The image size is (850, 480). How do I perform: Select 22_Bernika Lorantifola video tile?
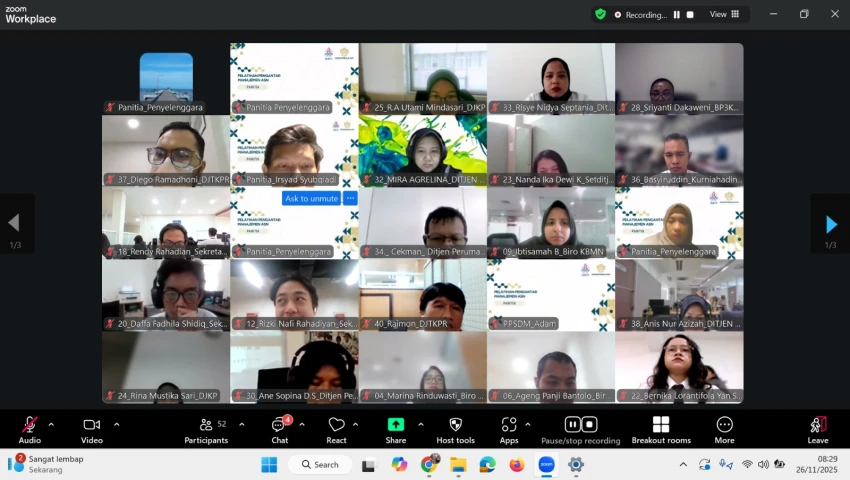click(x=679, y=367)
